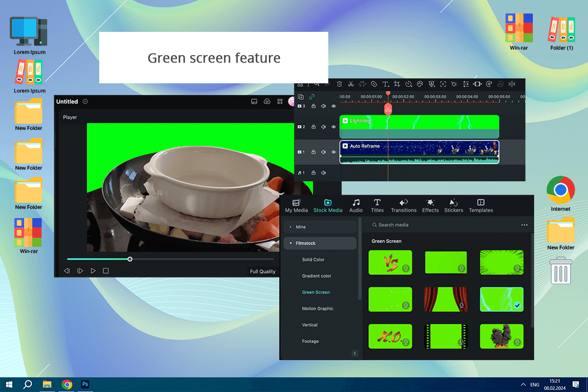Toggle lock on audio track 1
588x392 pixels.
(x=314, y=173)
